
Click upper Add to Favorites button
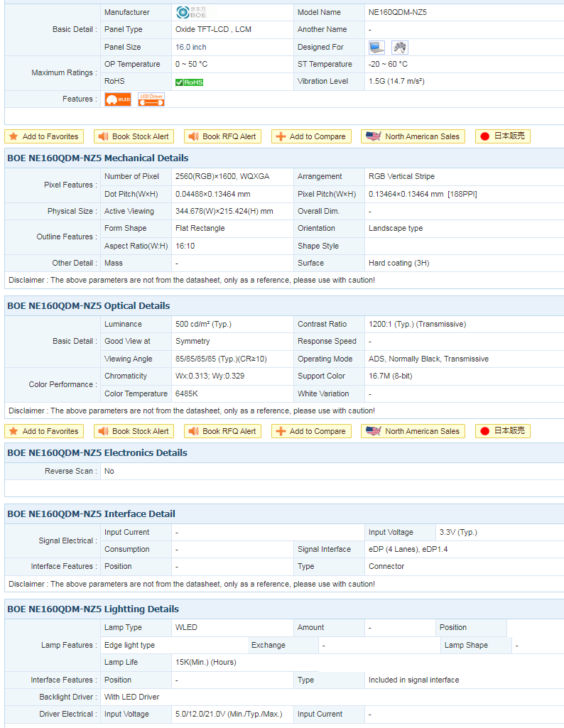44,136
